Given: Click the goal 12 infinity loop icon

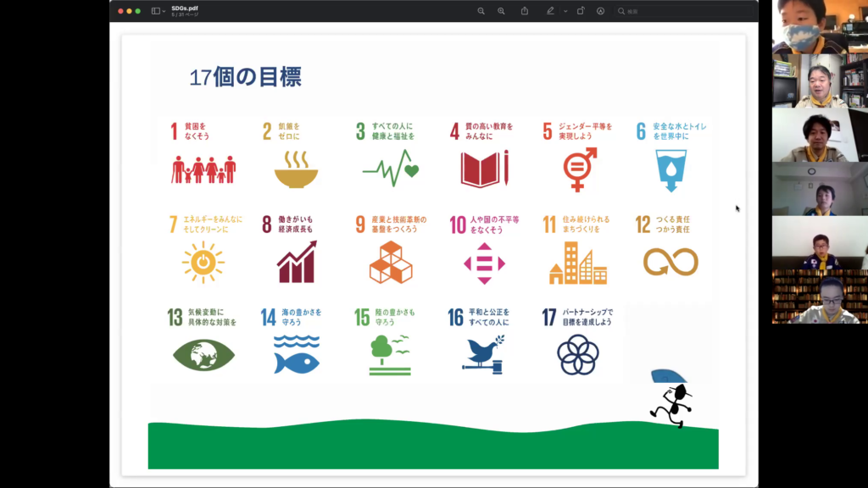Looking at the screenshot, I should click(x=670, y=262).
